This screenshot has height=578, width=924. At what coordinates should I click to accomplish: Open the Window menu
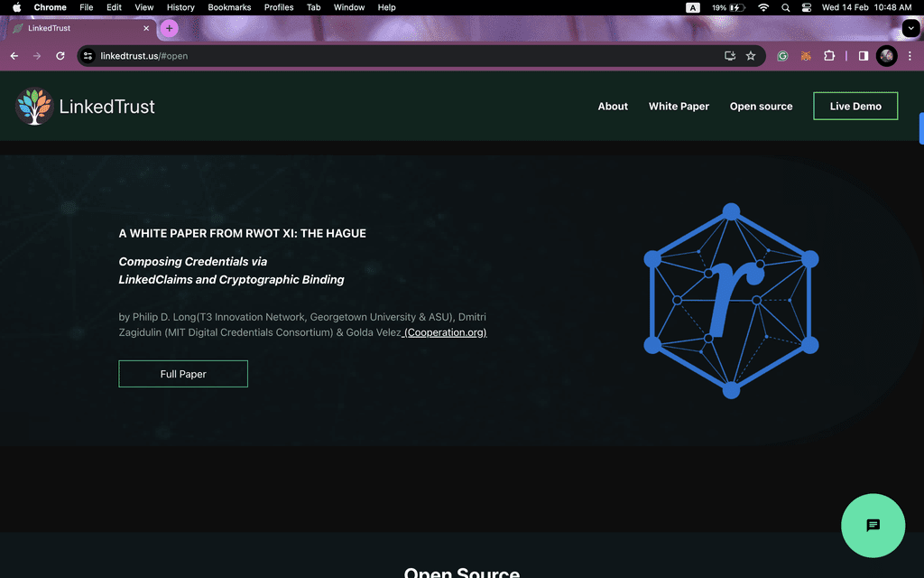click(349, 7)
